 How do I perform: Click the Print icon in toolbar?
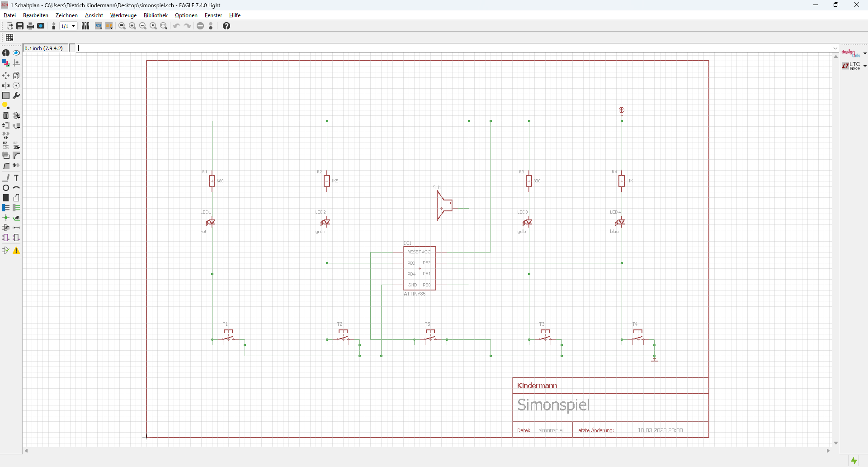coord(30,26)
